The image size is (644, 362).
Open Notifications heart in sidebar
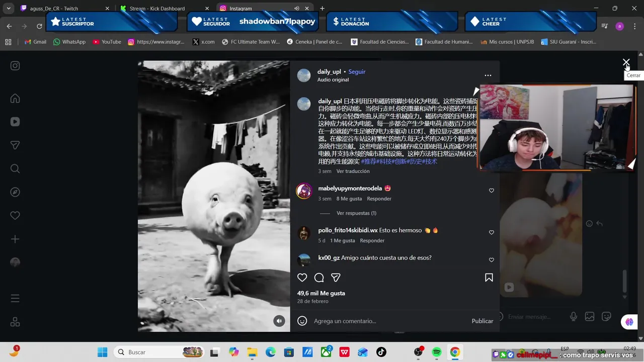click(x=15, y=216)
